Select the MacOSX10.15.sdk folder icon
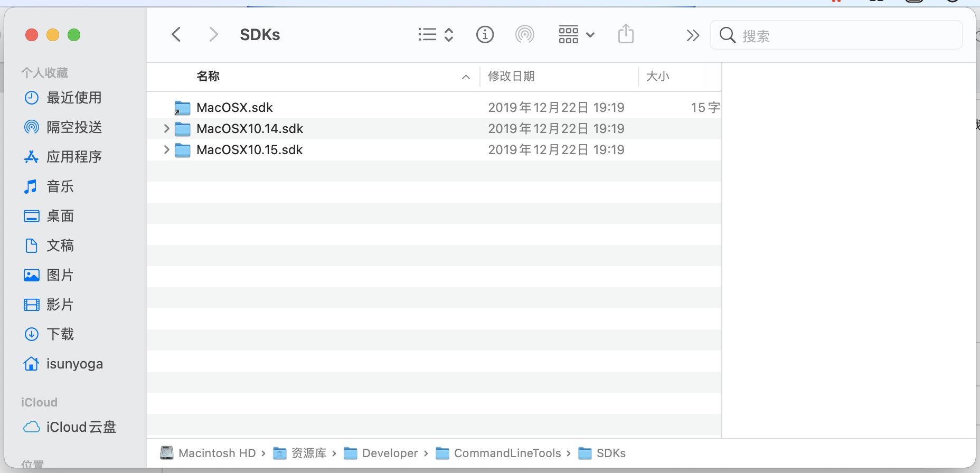This screenshot has height=473, width=980. [x=182, y=150]
